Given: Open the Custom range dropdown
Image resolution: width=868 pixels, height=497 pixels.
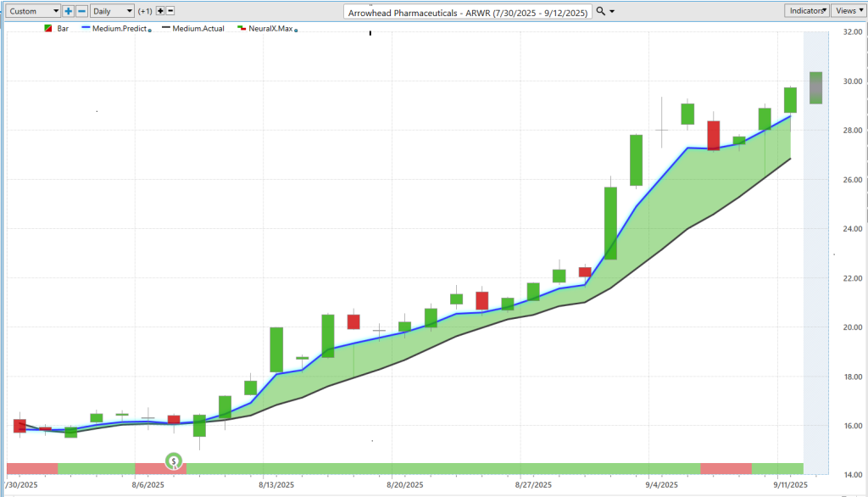Looking at the screenshot, I should tap(33, 11).
